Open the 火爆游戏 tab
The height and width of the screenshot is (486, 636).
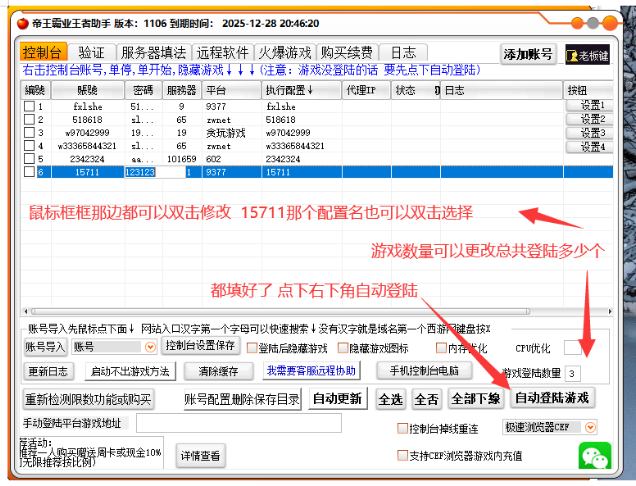tap(285, 53)
